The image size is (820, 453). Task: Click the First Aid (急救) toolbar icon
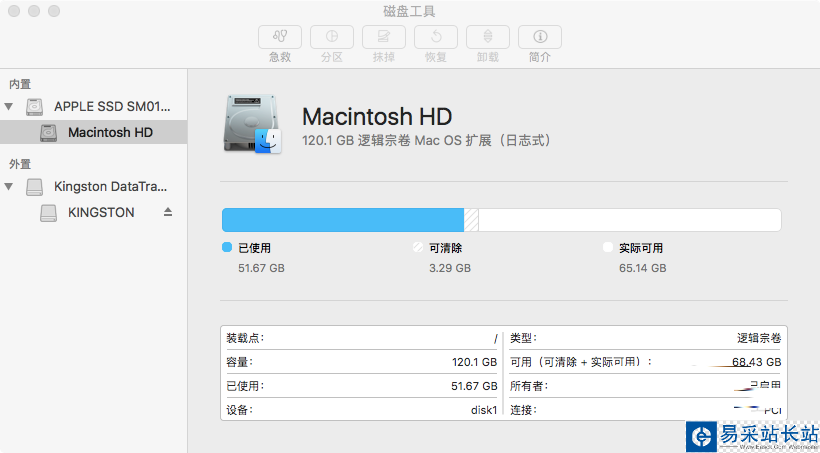pyautogui.click(x=280, y=38)
